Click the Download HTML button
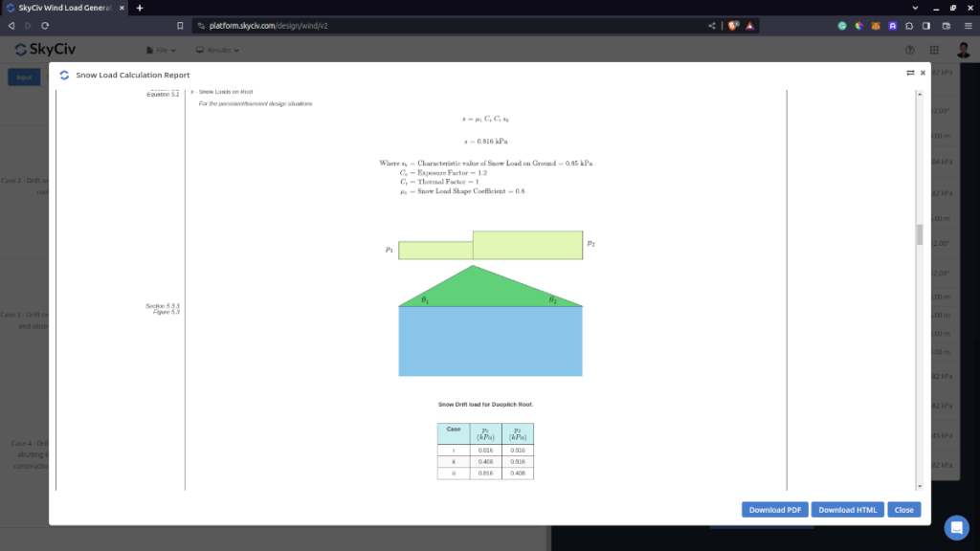 [847, 510]
